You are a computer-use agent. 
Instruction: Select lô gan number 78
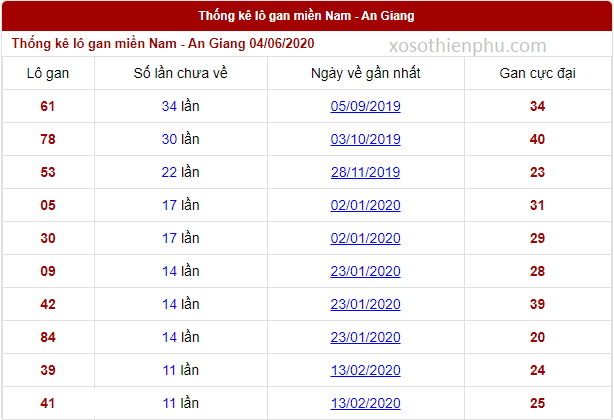(47, 139)
